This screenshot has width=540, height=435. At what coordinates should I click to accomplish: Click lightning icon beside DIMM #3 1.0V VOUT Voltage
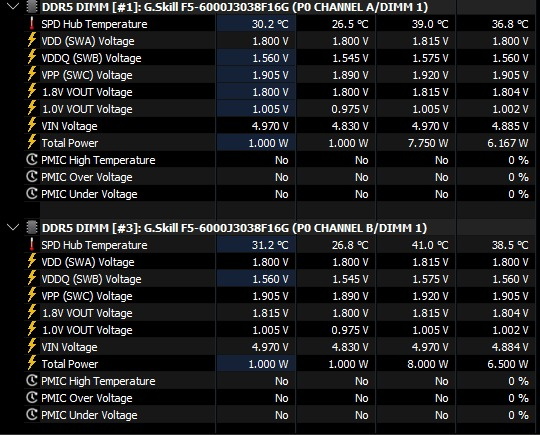tap(32, 330)
